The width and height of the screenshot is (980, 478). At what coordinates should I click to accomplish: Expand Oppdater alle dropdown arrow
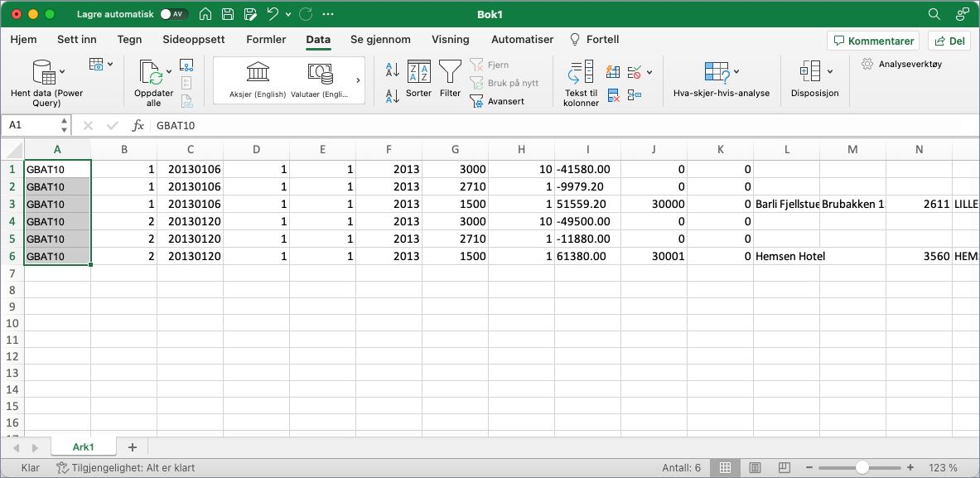pyautogui.click(x=169, y=72)
